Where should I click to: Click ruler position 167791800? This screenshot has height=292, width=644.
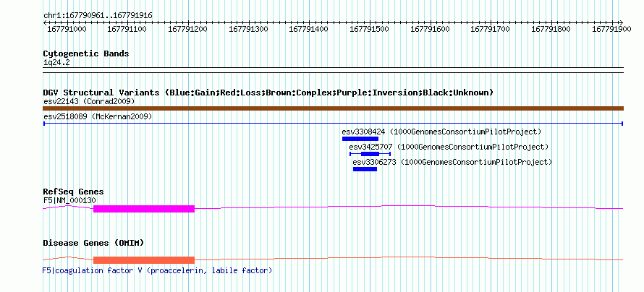[551, 29]
